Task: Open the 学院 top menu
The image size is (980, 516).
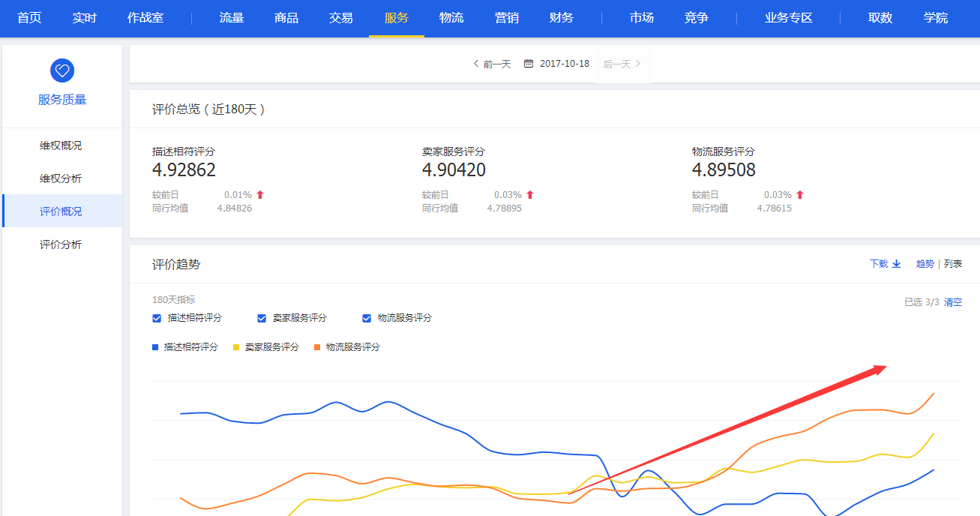Action: tap(936, 18)
